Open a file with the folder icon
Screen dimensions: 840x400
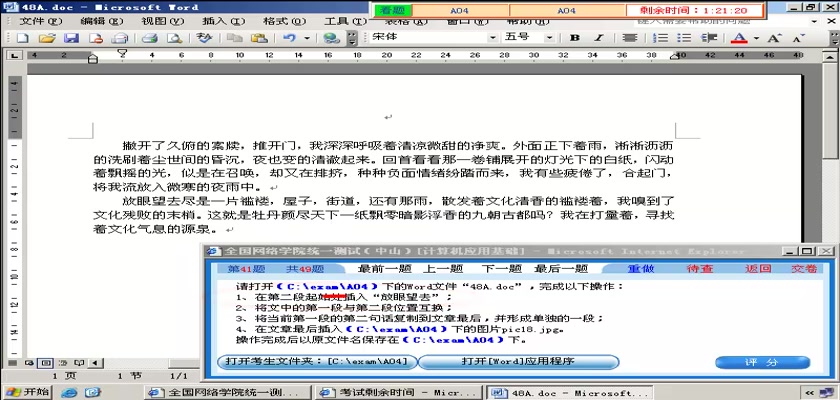pos(47,38)
